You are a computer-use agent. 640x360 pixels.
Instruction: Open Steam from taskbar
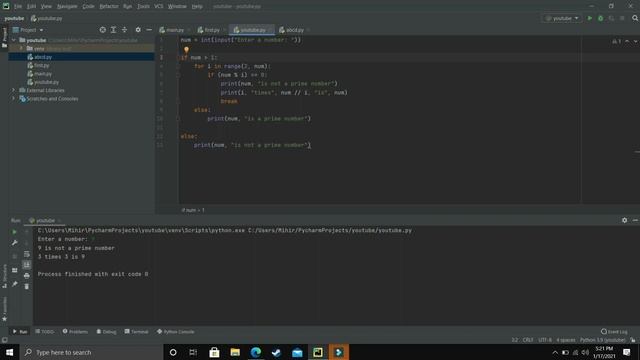pyautogui.click(x=276, y=352)
